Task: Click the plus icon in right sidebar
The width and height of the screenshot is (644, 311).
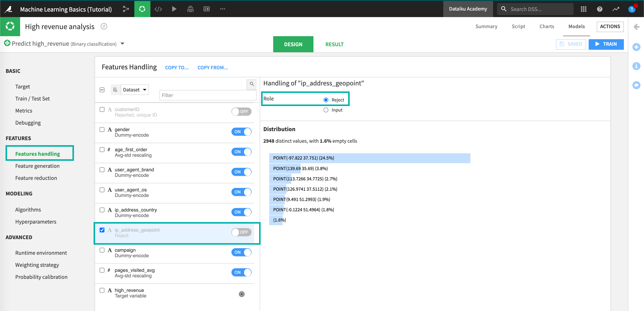Action: [x=636, y=47]
